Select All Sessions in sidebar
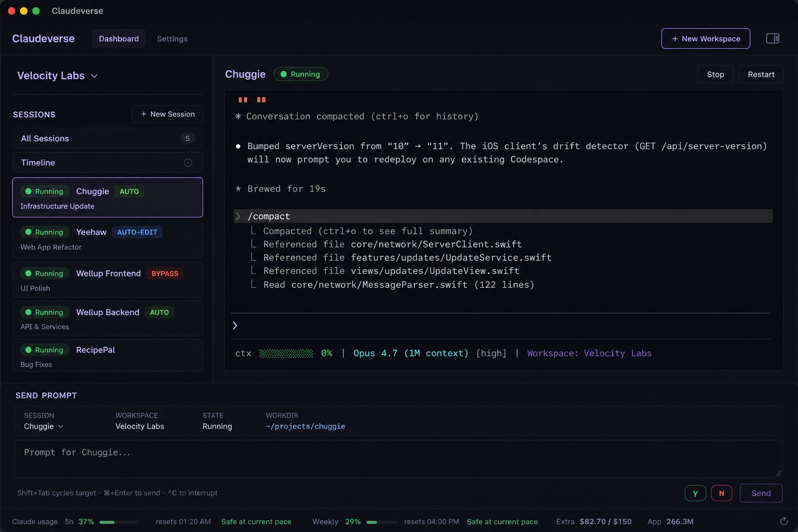The width and height of the screenshot is (798, 532). click(x=108, y=138)
